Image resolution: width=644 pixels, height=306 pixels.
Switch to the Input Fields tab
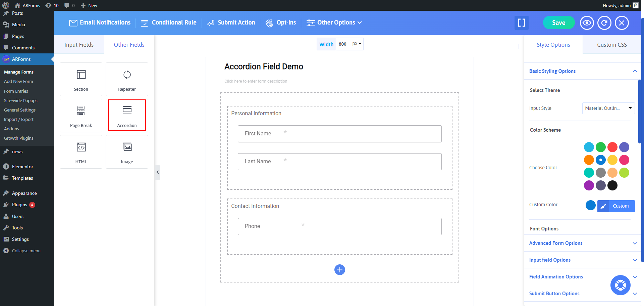[79, 45]
